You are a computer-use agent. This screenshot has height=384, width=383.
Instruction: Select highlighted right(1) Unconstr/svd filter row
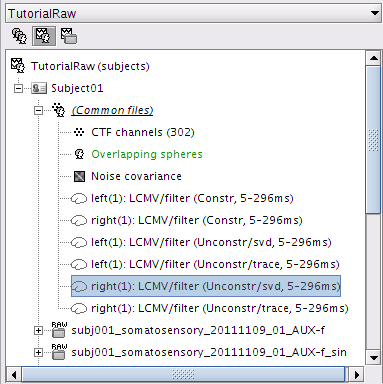206,286
